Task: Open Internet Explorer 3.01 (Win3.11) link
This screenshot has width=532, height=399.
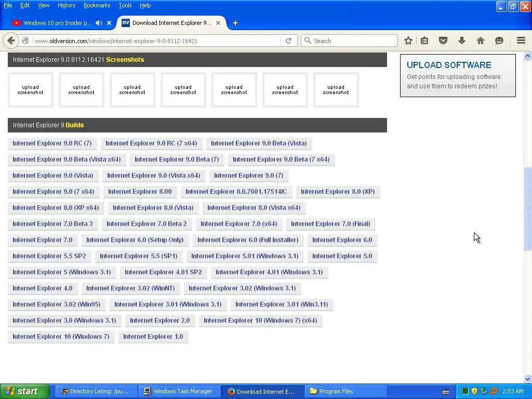Action: [282, 304]
